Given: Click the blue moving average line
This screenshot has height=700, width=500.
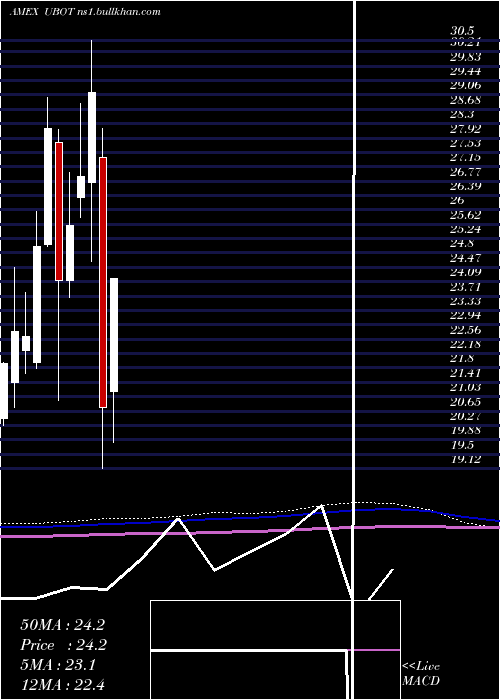Looking at the screenshot, I should pos(250,517).
